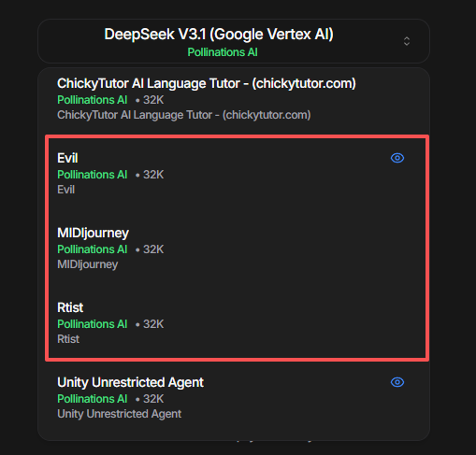This screenshot has height=455, width=476.
Task: Click the chickytutor.com description line
Action: click(x=184, y=115)
